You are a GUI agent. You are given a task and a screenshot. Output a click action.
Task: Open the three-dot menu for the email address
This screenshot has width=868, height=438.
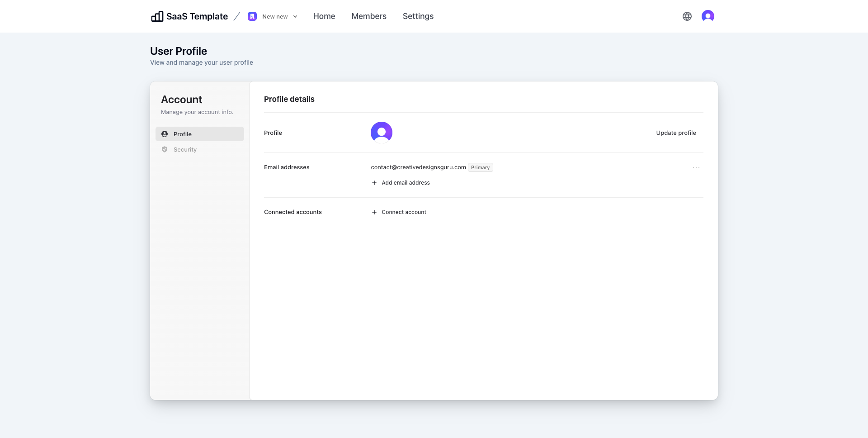tap(696, 167)
